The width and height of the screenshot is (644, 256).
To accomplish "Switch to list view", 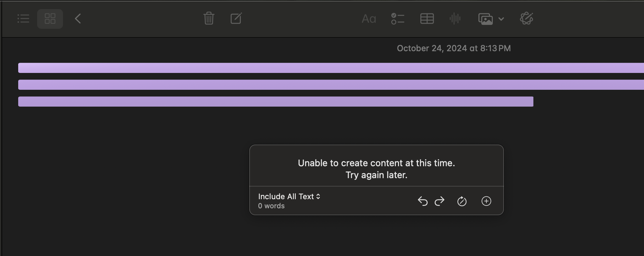I will [x=23, y=19].
